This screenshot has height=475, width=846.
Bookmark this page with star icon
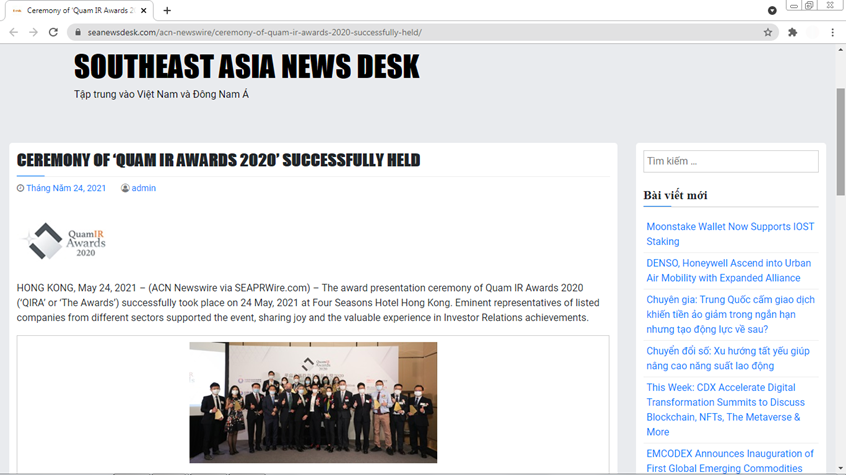pos(768,32)
